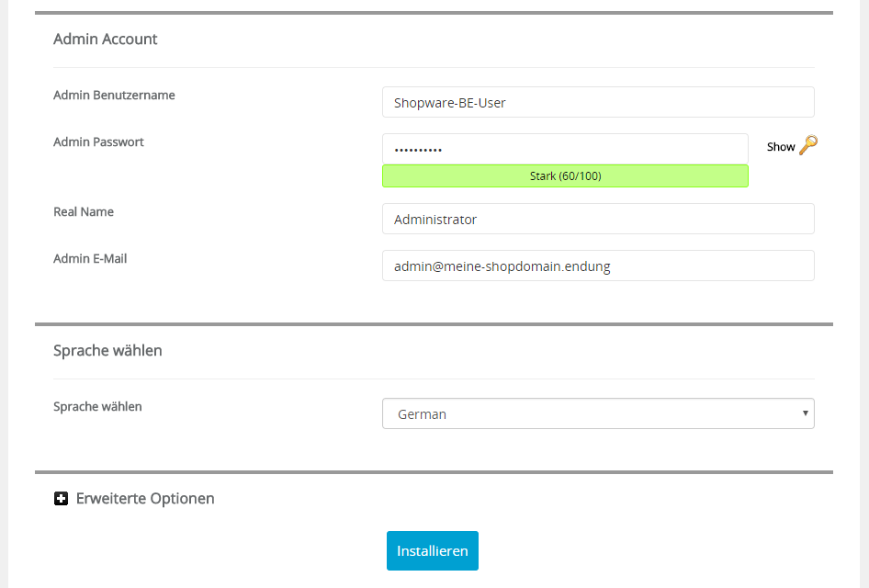
Task: Click the password dots in Admin Passwort
Action: click(418, 150)
